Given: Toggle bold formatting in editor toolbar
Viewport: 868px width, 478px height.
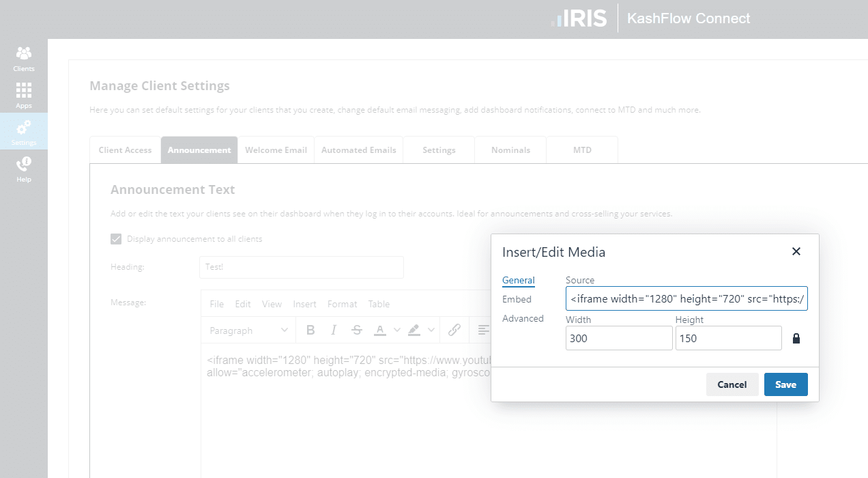Looking at the screenshot, I should point(310,331).
